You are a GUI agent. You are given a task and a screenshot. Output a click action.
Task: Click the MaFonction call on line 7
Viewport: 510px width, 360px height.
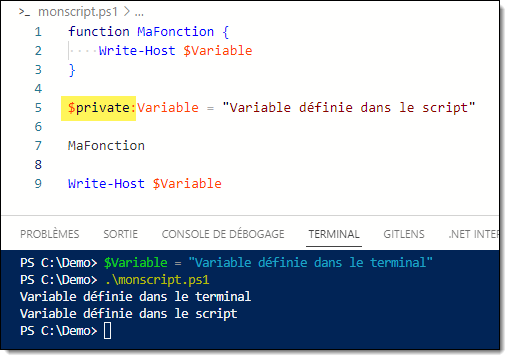pyautogui.click(x=106, y=146)
